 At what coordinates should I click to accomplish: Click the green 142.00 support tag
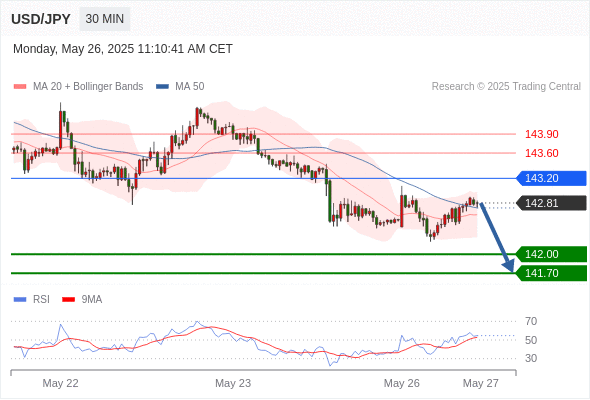pos(551,254)
